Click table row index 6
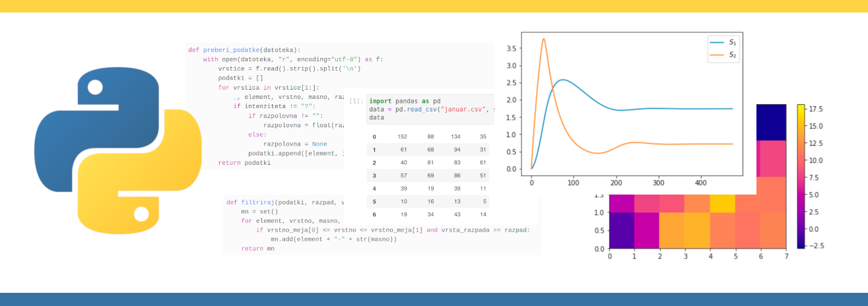 point(374,214)
